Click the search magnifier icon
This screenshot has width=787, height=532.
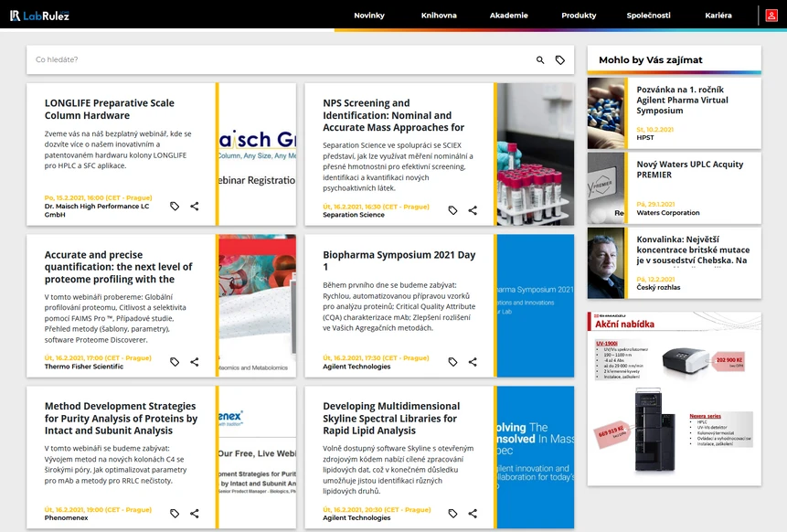pyautogui.click(x=540, y=59)
